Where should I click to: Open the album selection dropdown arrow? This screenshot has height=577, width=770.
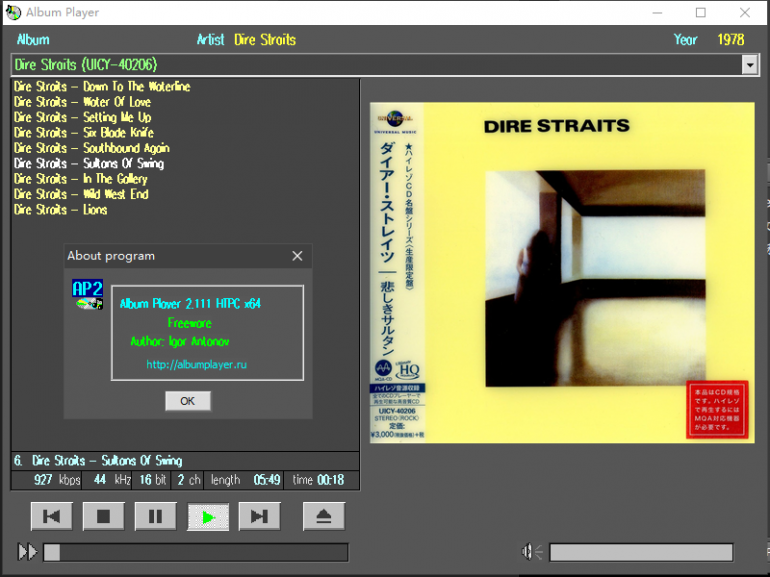pyautogui.click(x=749, y=64)
